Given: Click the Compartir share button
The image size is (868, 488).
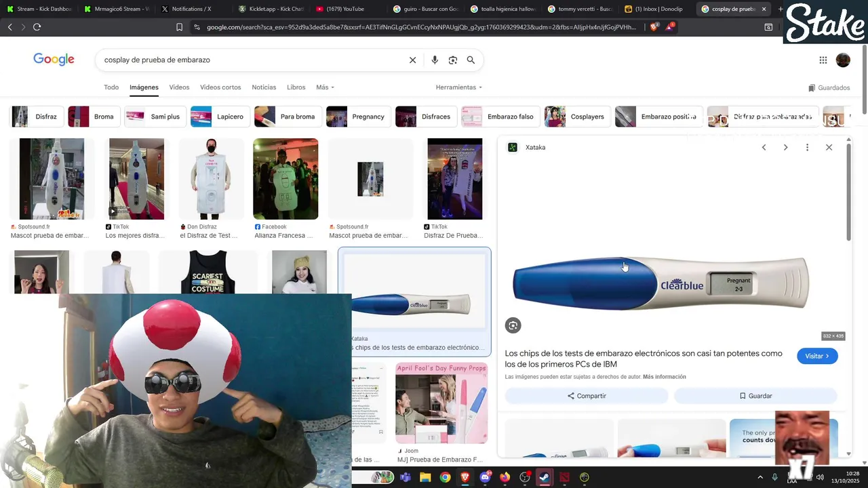Looking at the screenshot, I should pos(587,396).
